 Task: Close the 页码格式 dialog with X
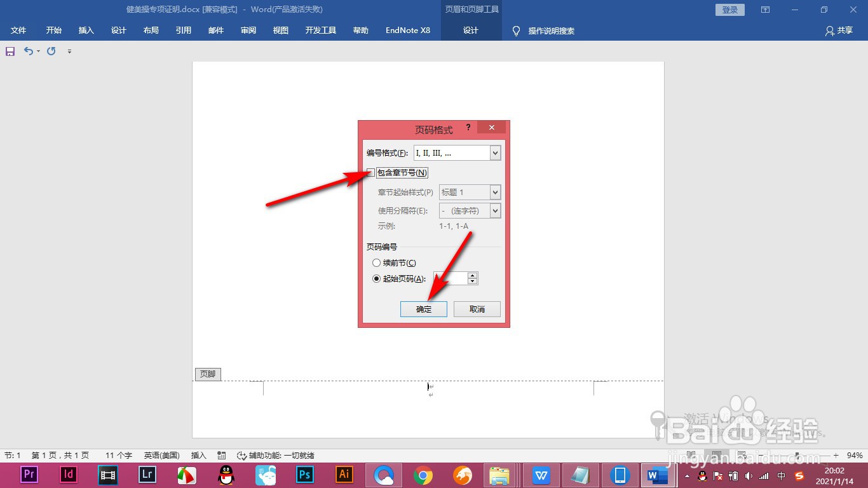click(492, 128)
